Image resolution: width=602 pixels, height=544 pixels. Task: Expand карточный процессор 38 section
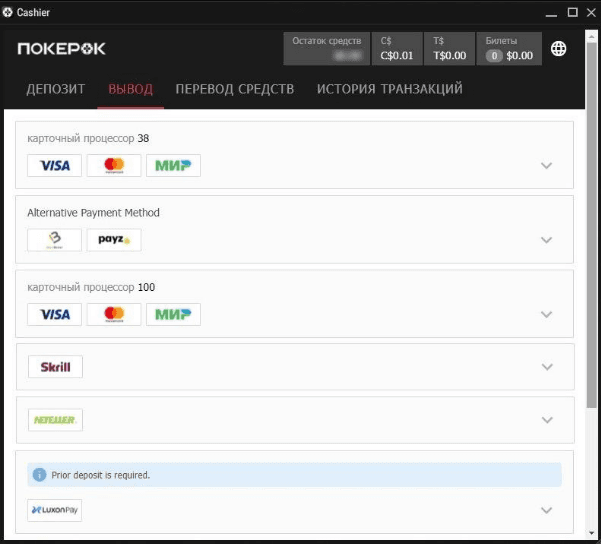point(546,165)
